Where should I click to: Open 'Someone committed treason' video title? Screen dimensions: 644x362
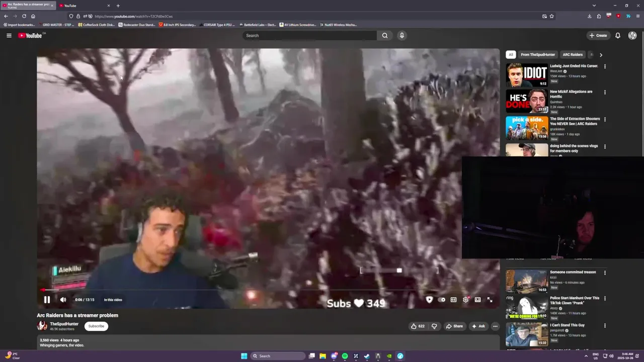pos(573,272)
